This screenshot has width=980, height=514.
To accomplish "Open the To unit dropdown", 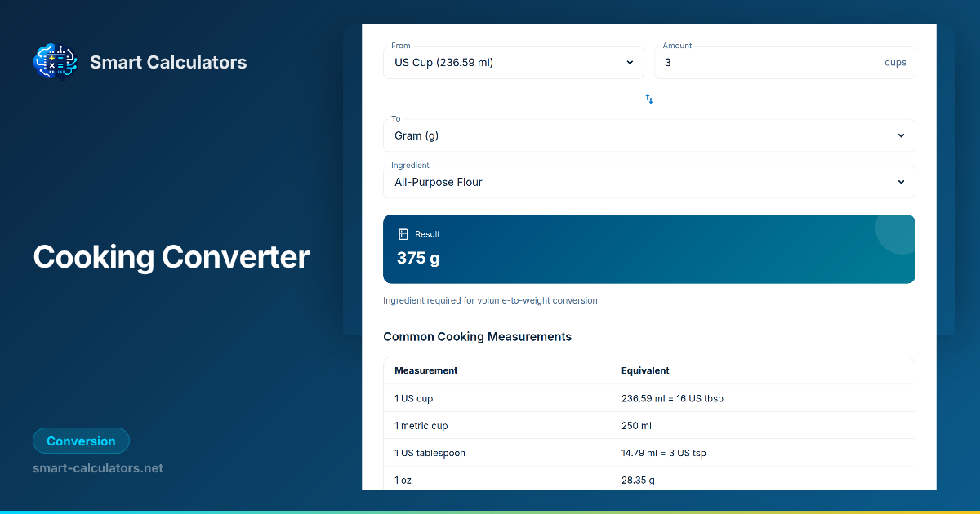I will pos(649,135).
